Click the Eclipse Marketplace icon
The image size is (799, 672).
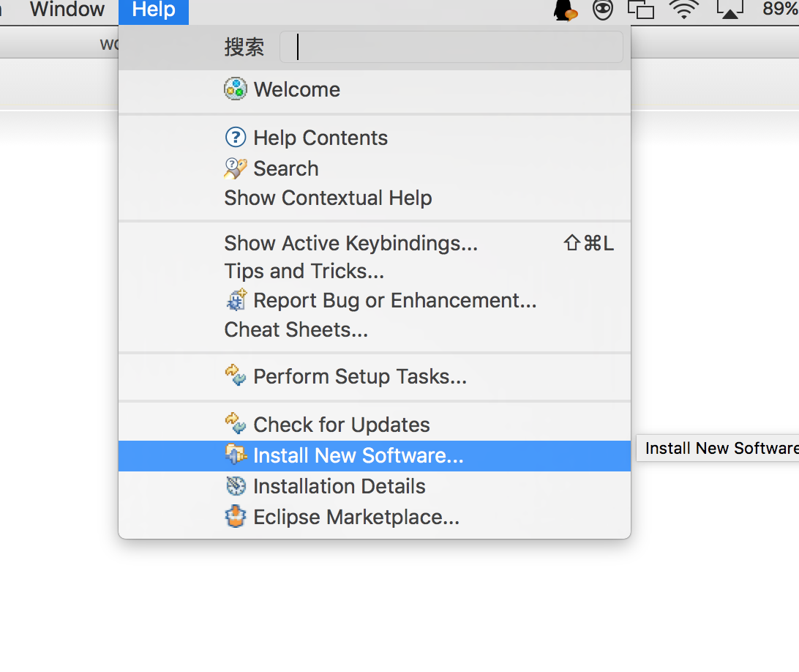point(236,517)
